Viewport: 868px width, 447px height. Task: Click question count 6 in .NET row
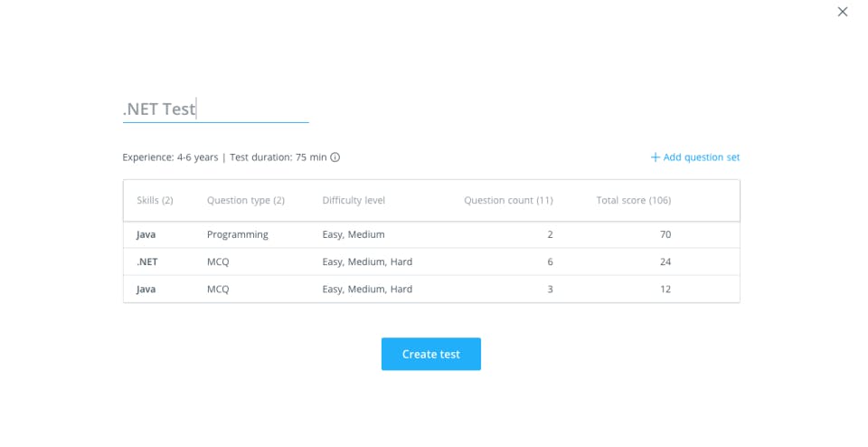[x=549, y=262]
